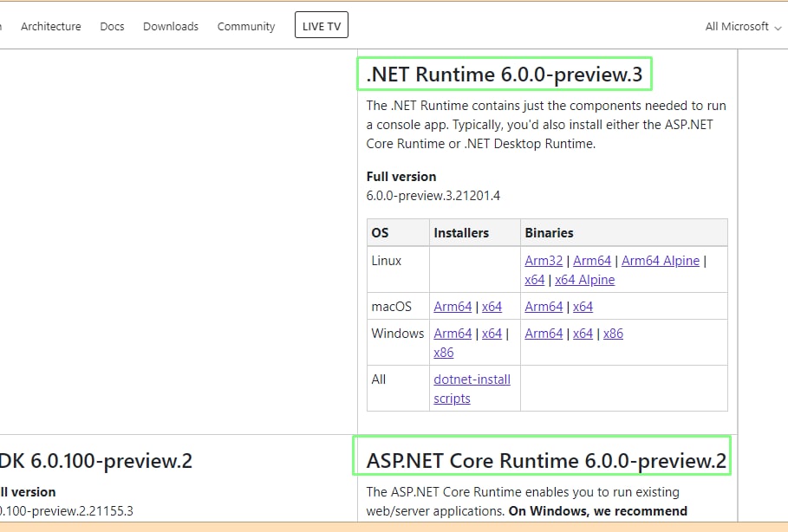Click the Linux row label
This screenshot has height=532, width=788.
tap(387, 261)
